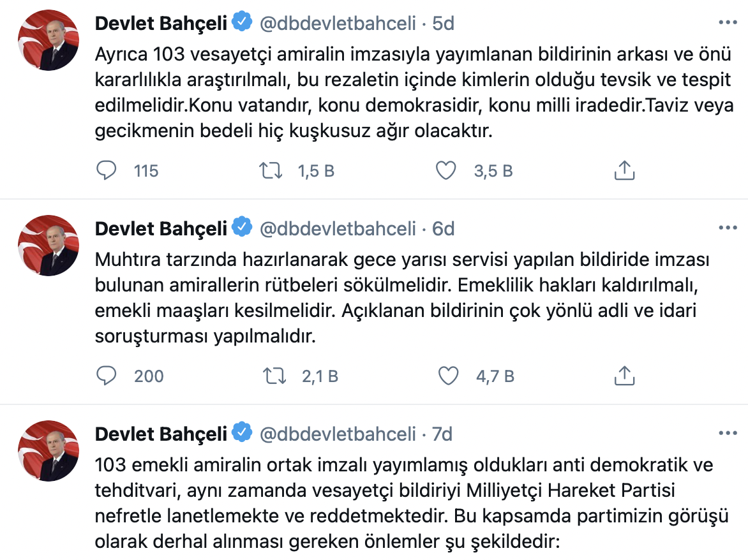748x560 pixels.
Task: Like the tweet with 4,7 B likes
Action: tap(449, 376)
